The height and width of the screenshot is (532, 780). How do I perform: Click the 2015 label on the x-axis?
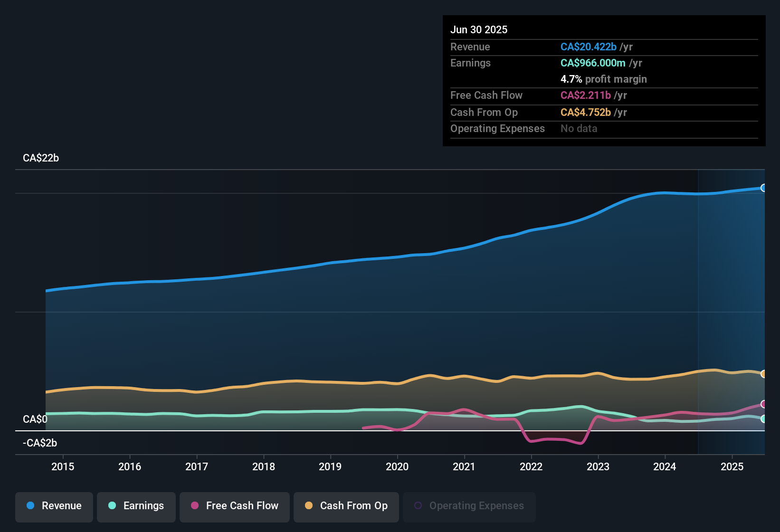point(63,466)
